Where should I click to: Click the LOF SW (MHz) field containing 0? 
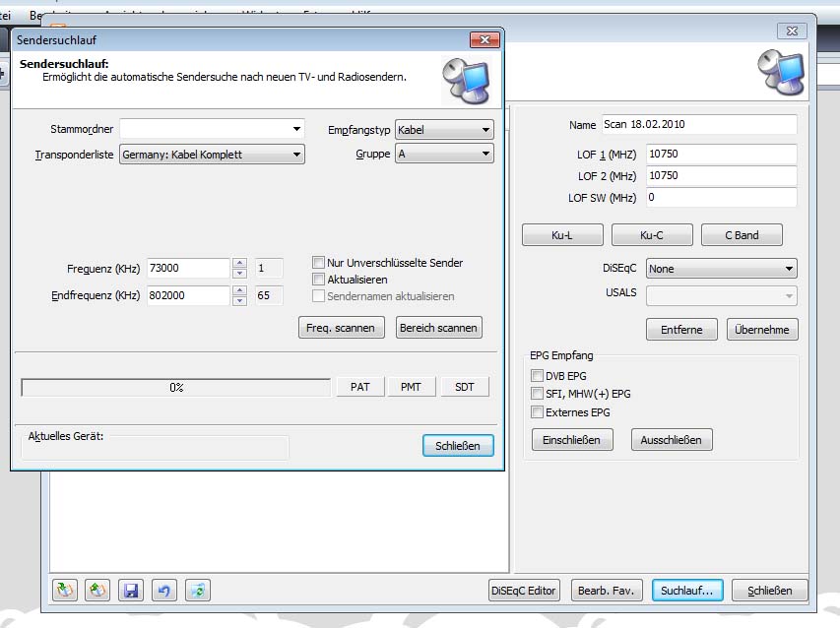722,197
